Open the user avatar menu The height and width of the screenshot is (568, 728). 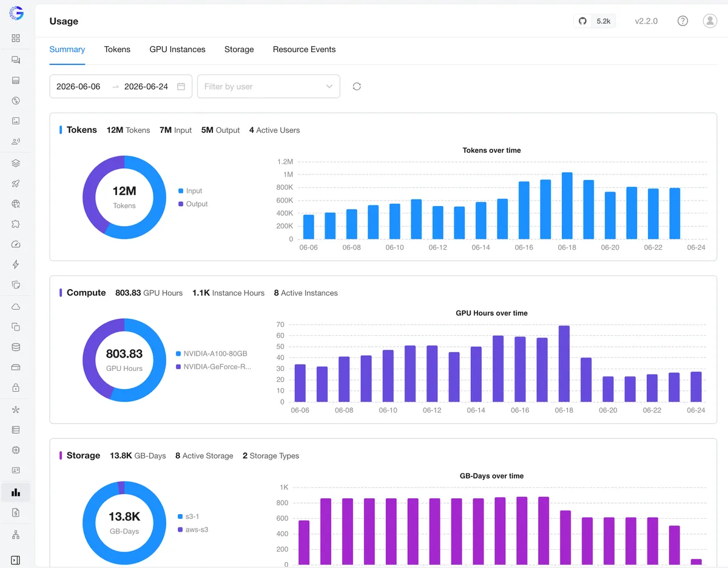point(710,21)
